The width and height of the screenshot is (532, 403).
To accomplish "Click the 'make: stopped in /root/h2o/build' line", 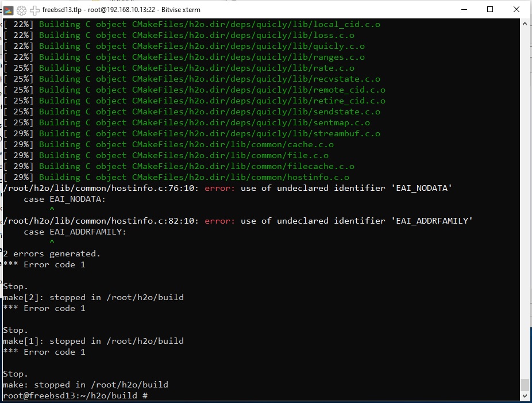I will [86, 385].
